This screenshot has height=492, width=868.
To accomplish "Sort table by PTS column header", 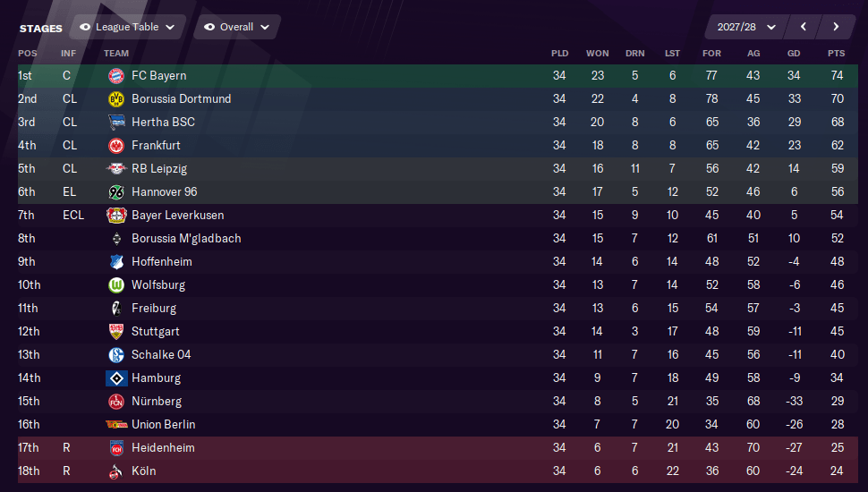I will (x=837, y=53).
